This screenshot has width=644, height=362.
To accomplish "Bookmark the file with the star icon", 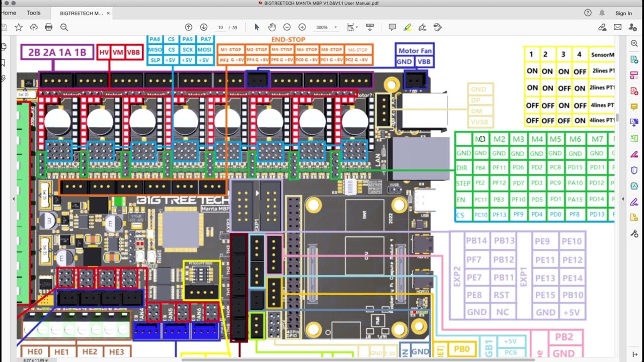I will coord(19,27).
